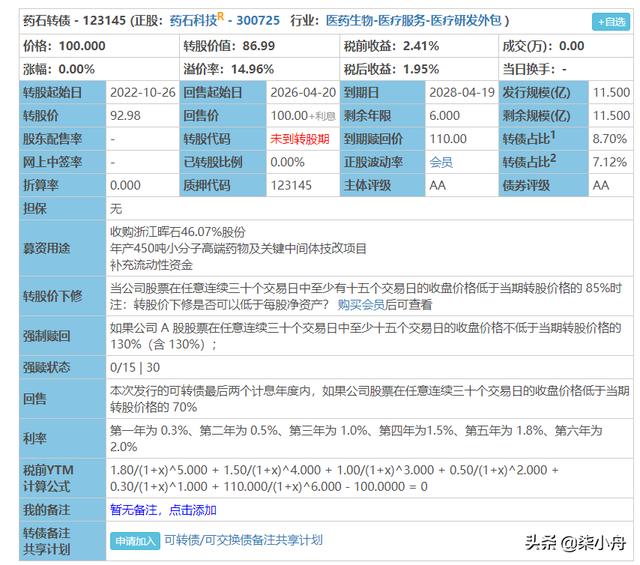The image size is (640, 565).
Task: Click 会员 link for 正股波动率
Action: click(441, 162)
